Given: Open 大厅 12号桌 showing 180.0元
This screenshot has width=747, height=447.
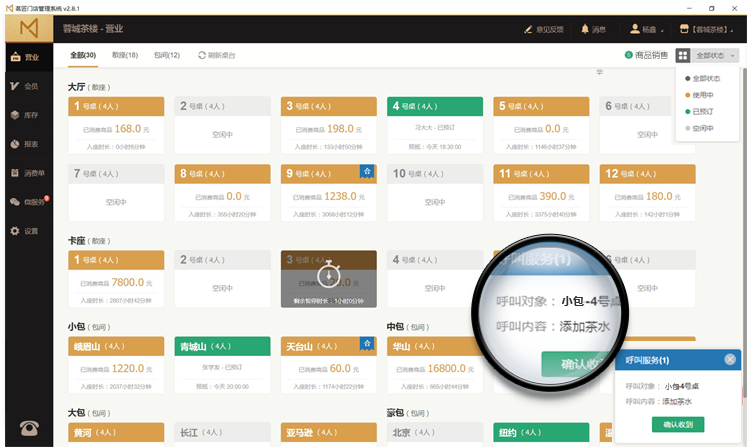Looking at the screenshot, I should coord(647,193).
